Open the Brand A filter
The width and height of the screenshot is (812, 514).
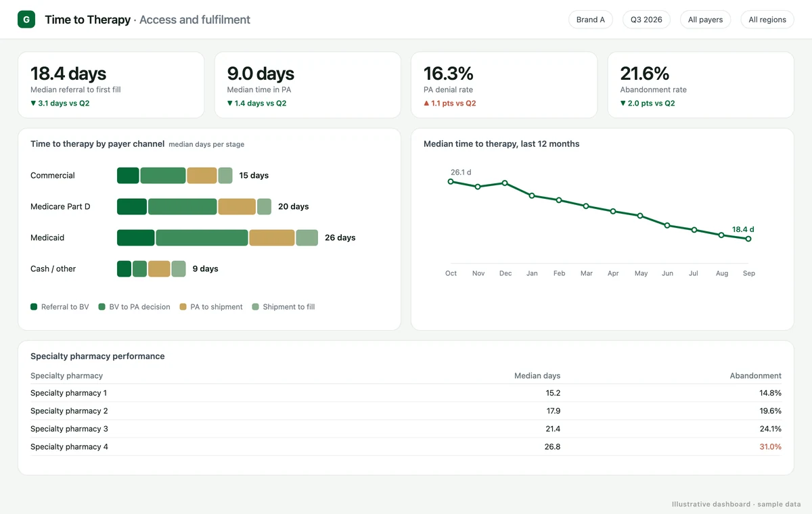[x=591, y=20]
